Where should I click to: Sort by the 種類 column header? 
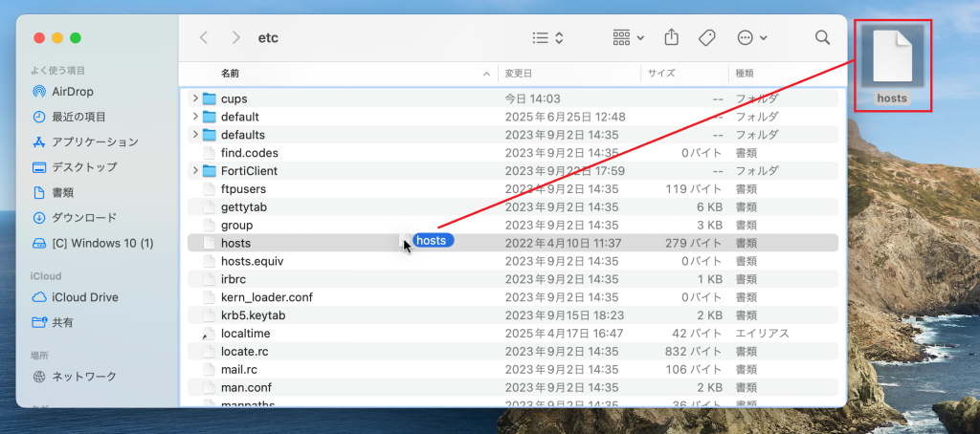745,73
